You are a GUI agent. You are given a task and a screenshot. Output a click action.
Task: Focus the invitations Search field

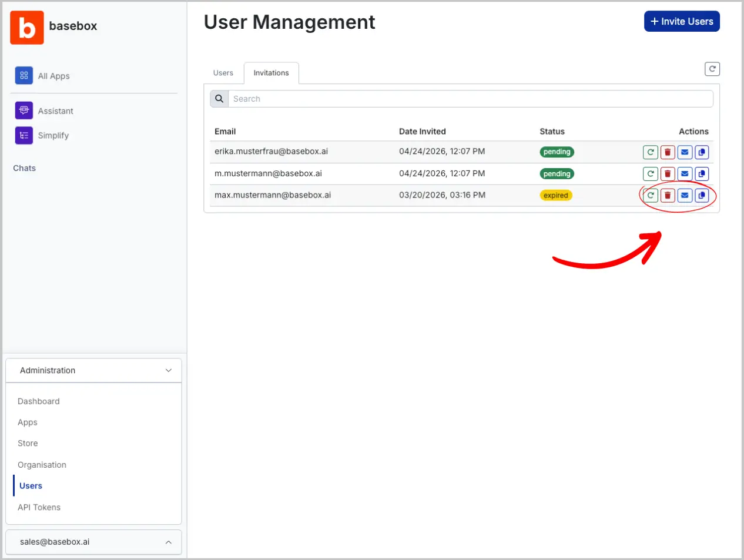coord(470,99)
